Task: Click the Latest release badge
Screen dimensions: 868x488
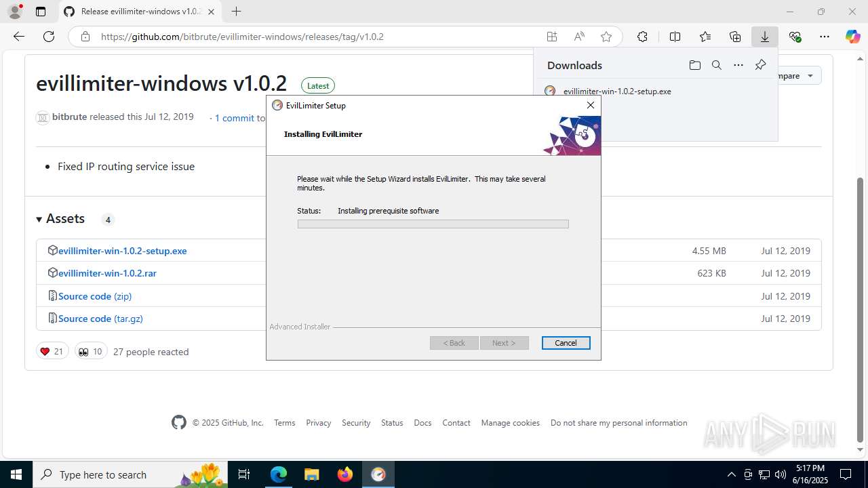Action: (x=318, y=85)
